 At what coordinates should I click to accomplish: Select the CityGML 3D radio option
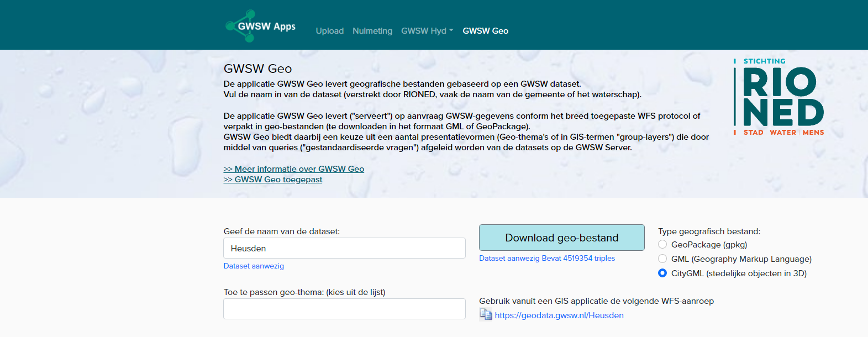662,273
